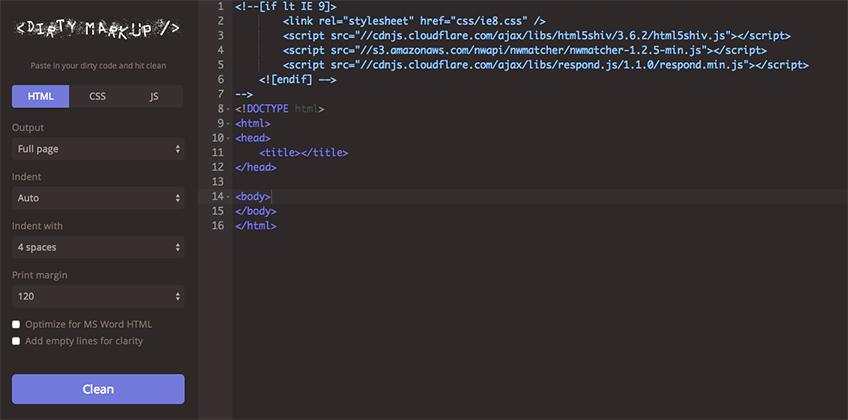Screen dimensions: 848x420
Task: Click the closing </body> tag on line 15
Action: click(256, 211)
